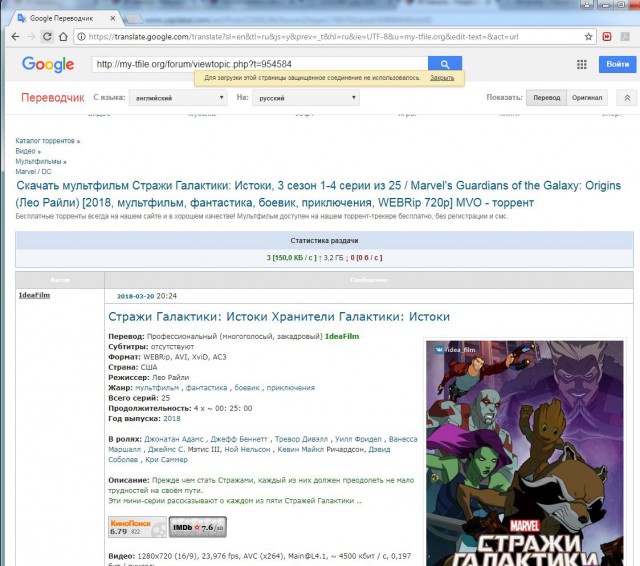The image size is (640, 566).
Task: Open the Видео breadcrumb link
Action: [x=25, y=151]
